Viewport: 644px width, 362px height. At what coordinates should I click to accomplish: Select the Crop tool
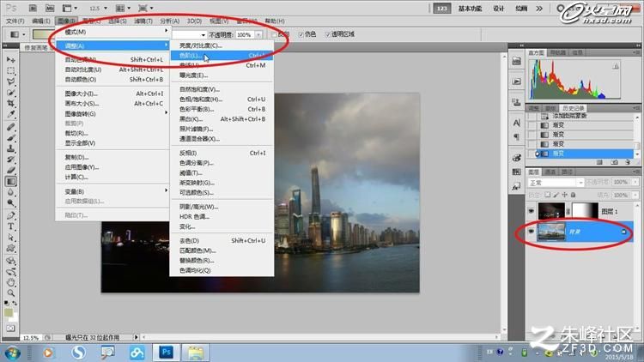[x=10, y=103]
